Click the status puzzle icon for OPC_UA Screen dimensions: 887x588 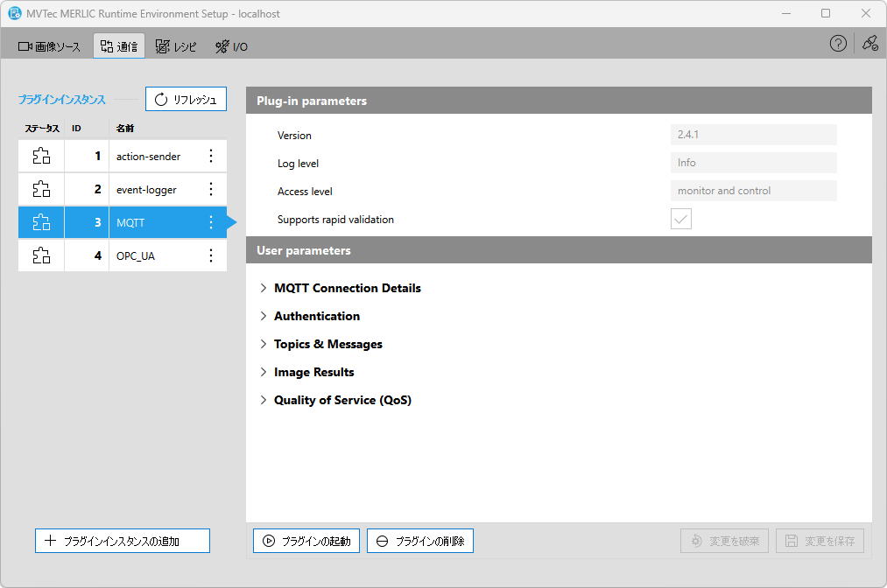41,255
